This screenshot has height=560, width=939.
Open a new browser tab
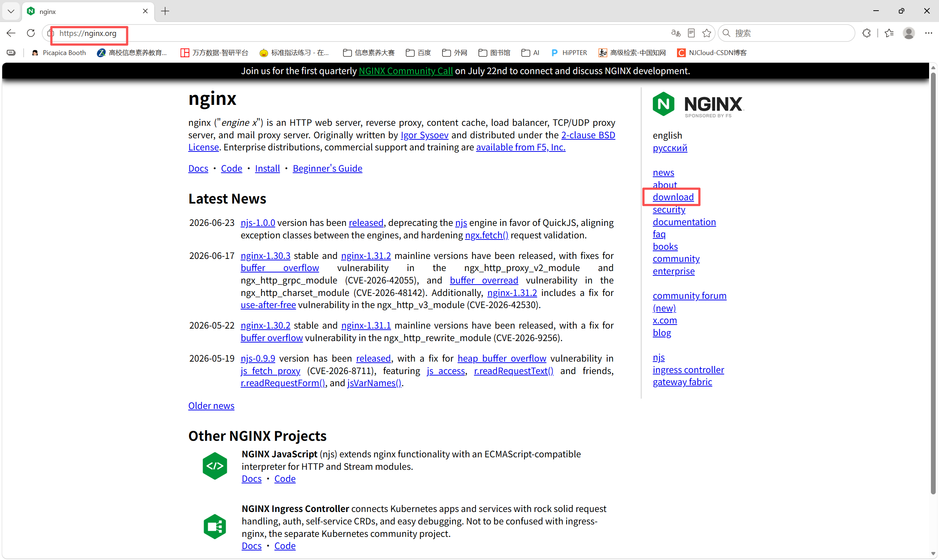pos(165,11)
